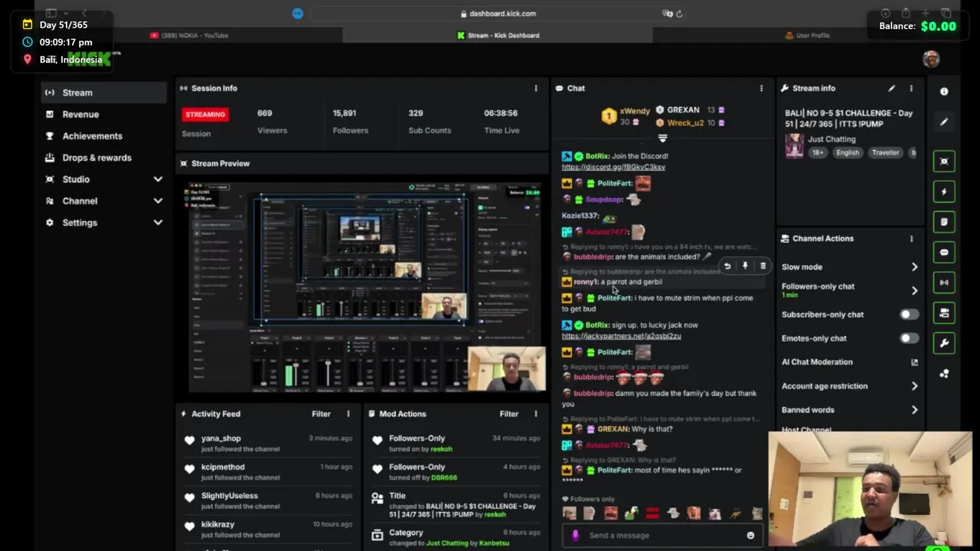Toggle the notes widget icon in right toolbar

coord(944,222)
